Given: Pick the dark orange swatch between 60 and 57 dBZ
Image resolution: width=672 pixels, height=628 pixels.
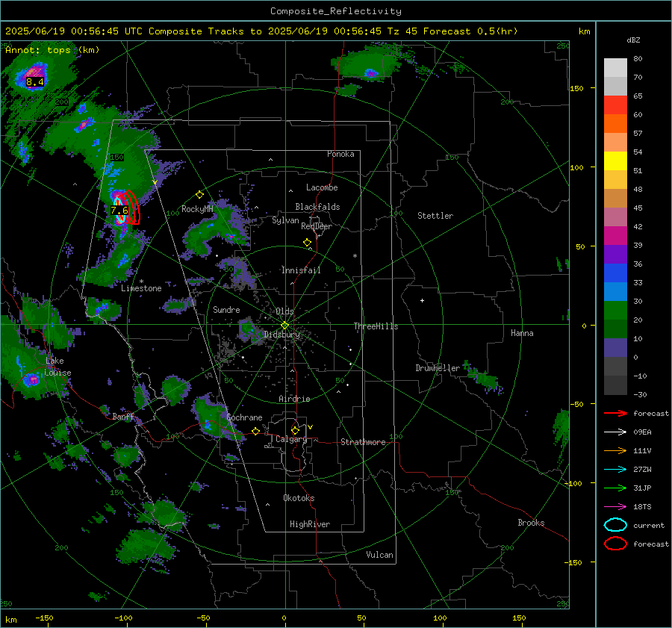Looking at the screenshot, I should coord(615,124).
